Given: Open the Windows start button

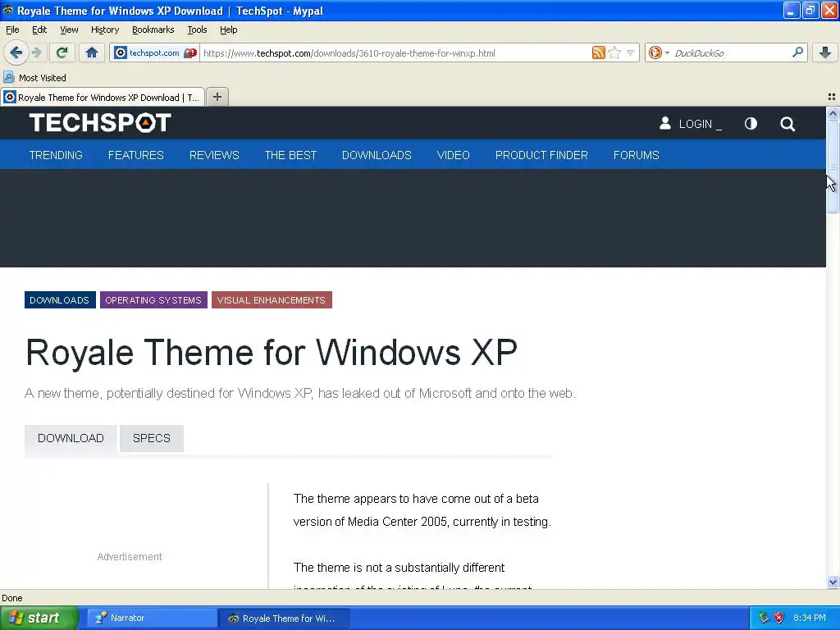Looking at the screenshot, I should pos(39,618).
